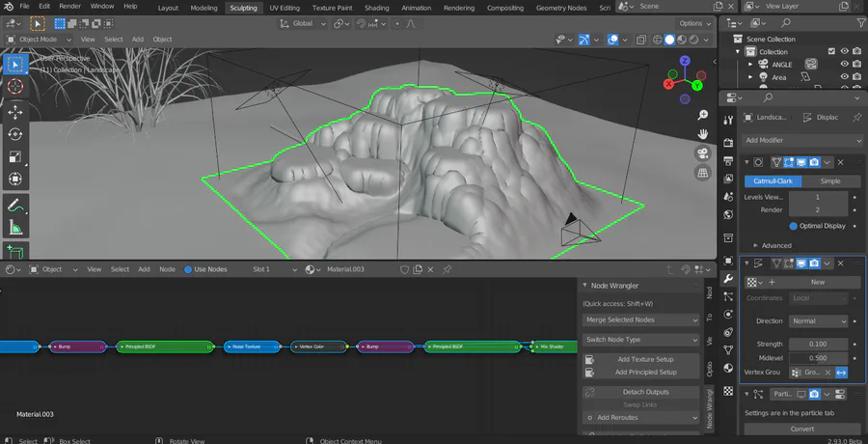The width and height of the screenshot is (868, 444).
Task: Pin the properties editor context
Action: click(857, 118)
